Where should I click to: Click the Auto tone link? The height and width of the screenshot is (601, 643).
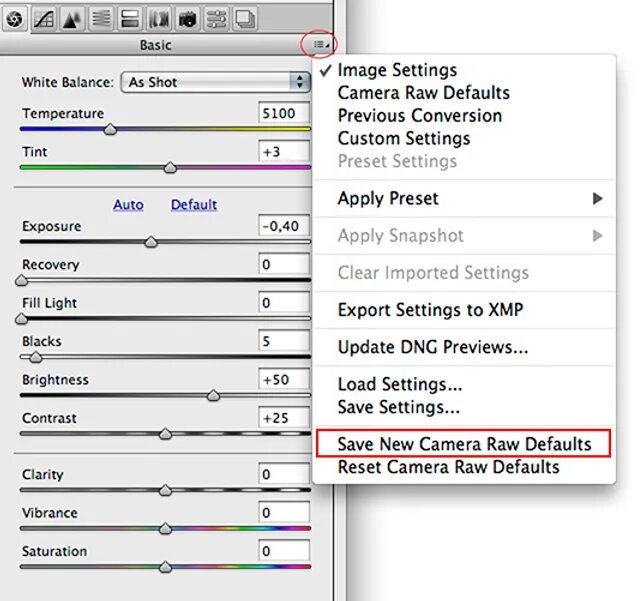click(128, 205)
